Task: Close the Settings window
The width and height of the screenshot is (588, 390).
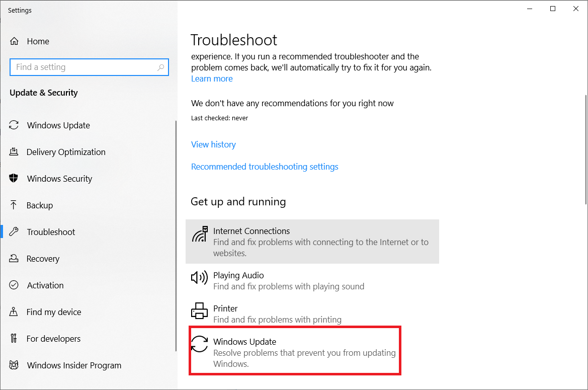Action: click(x=576, y=9)
